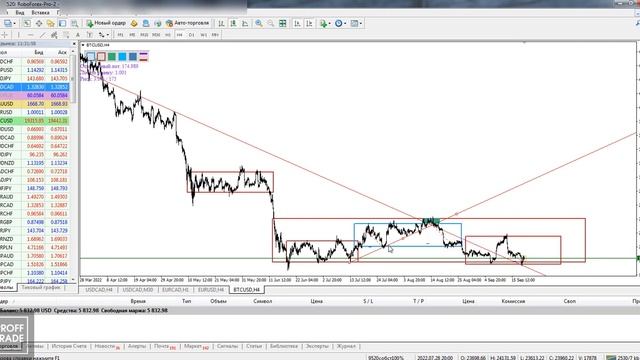640x360 pixels.
Task: Open the Сигналы terminal tab
Action: coord(227,346)
